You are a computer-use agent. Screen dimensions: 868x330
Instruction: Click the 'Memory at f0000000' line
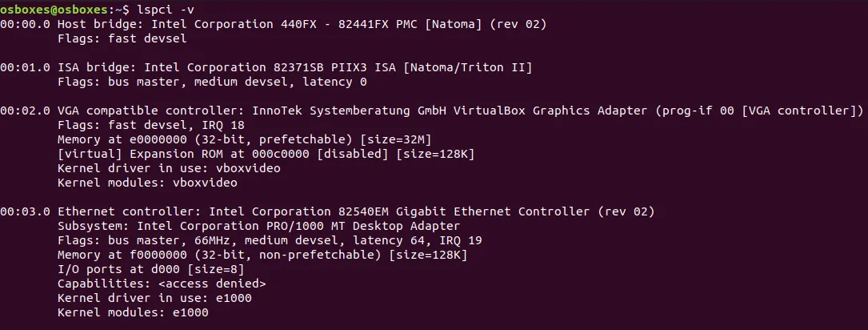click(262, 256)
